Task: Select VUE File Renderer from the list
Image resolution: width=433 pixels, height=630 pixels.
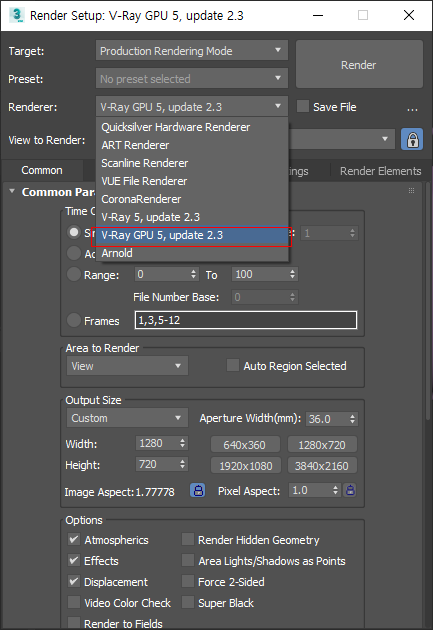Action: pos(192,181)
